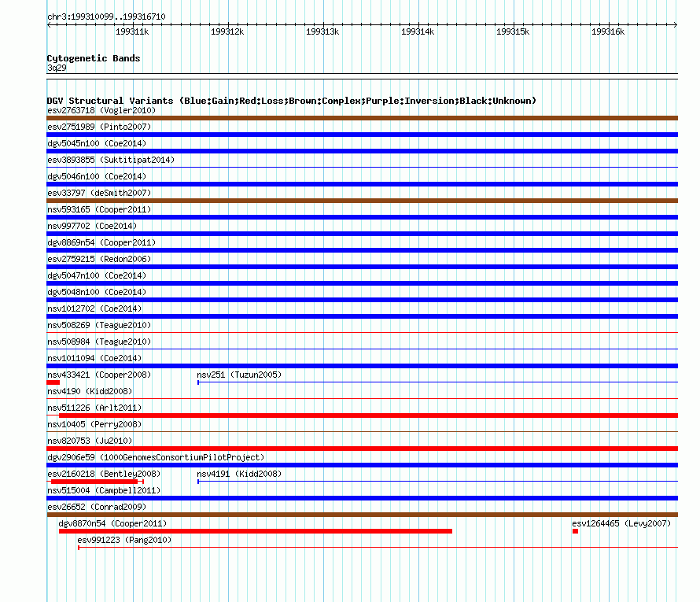
Task: Open nsv1011094 (Coe2014) variant
Action: point(94,358)
